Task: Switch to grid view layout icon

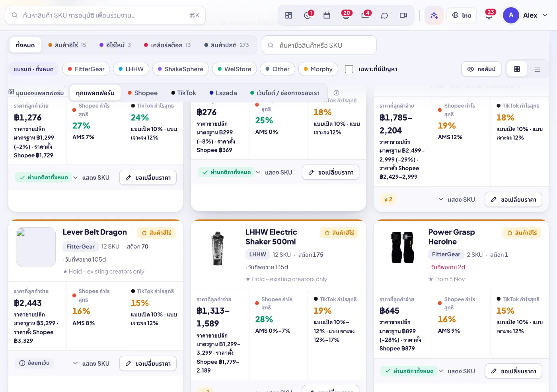Action: (517, 69)
